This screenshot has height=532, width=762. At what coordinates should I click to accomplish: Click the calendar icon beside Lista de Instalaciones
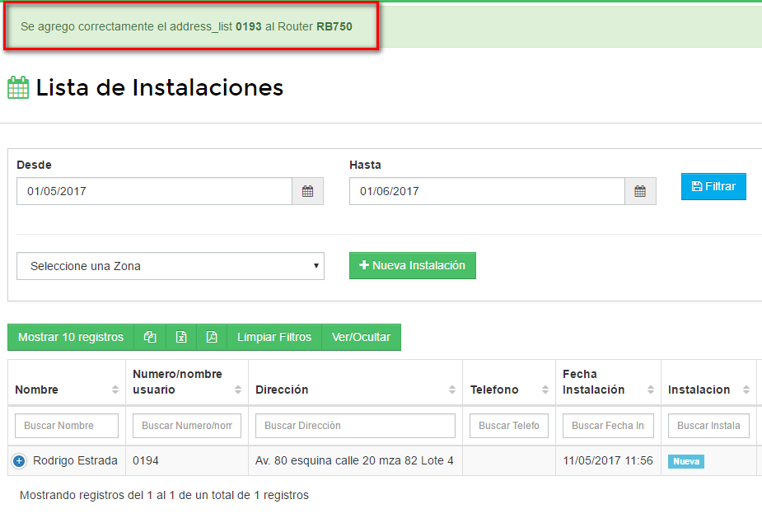click(17, 86)
